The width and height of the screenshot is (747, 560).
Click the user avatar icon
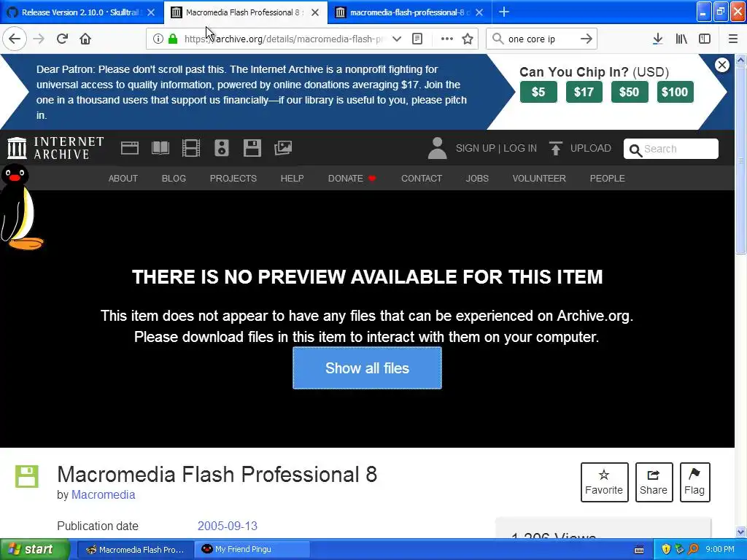[x=438, y=148]
